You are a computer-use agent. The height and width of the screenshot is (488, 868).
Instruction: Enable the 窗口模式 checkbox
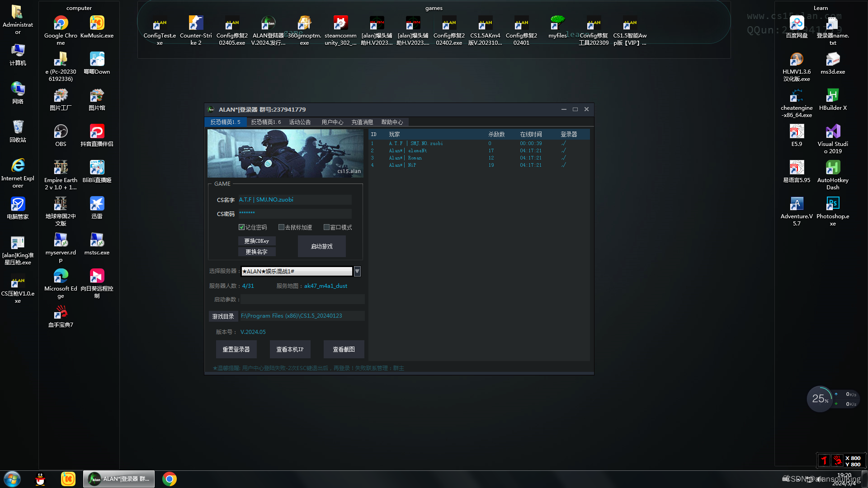tap(326, 227)
